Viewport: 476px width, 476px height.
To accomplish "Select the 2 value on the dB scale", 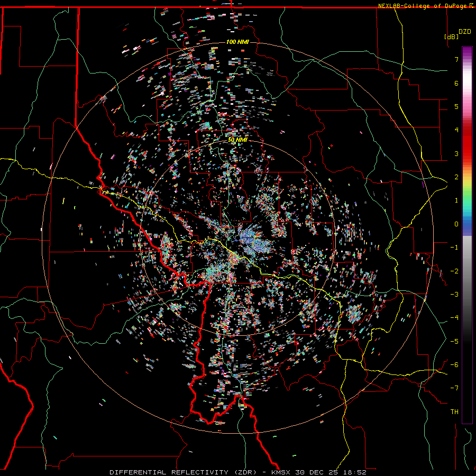I will (x=456, y=177).
